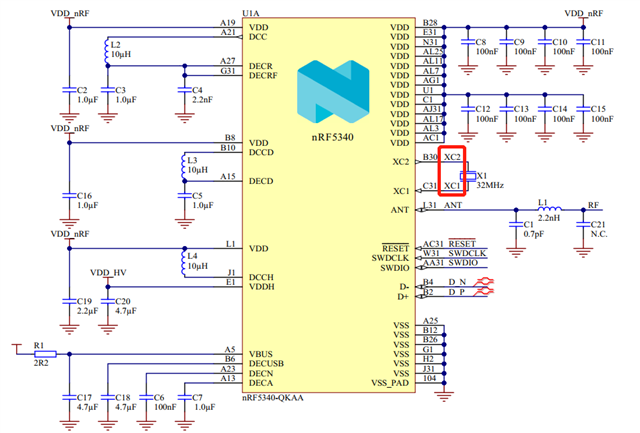Click the nRF5340-QKAA part label
The width and height of the screenshot is (640, 433).
273,397
